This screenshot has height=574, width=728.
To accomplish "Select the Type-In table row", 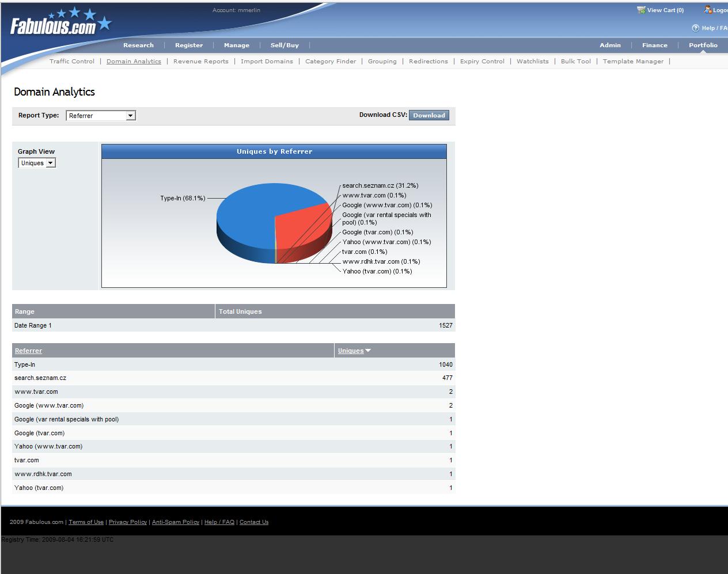I will click(233, 364).
